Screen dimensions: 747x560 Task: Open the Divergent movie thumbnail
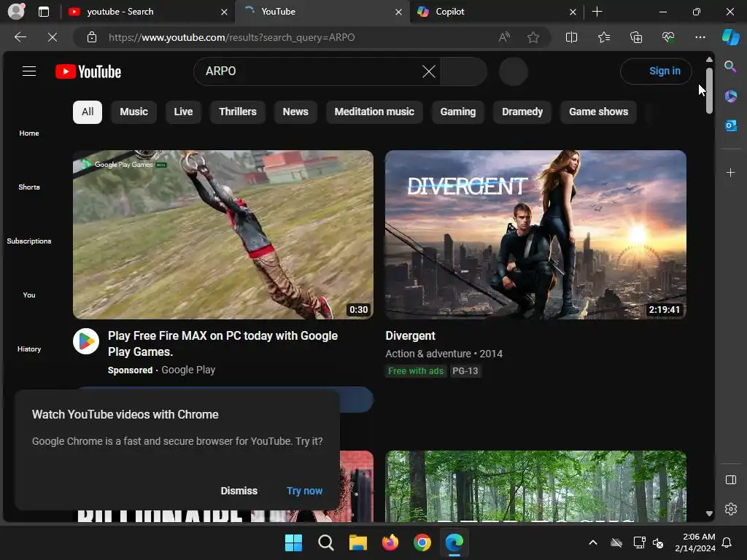click(x=535, y=235)
